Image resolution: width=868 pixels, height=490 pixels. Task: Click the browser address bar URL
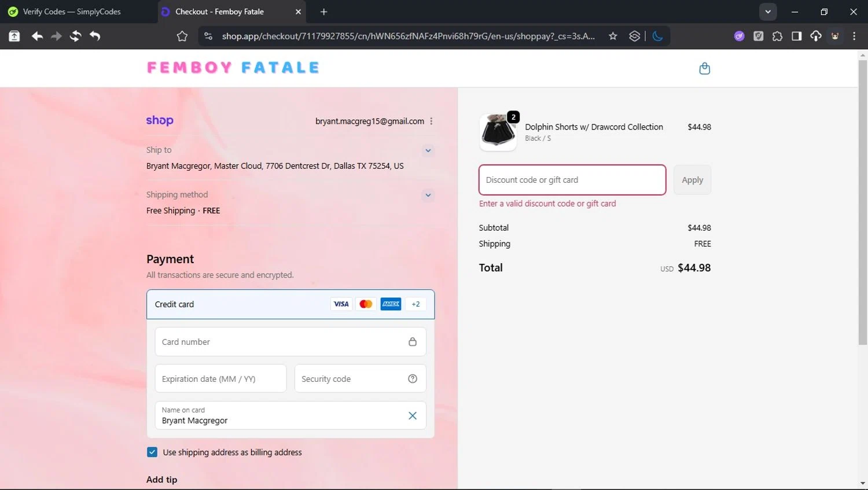409,36
